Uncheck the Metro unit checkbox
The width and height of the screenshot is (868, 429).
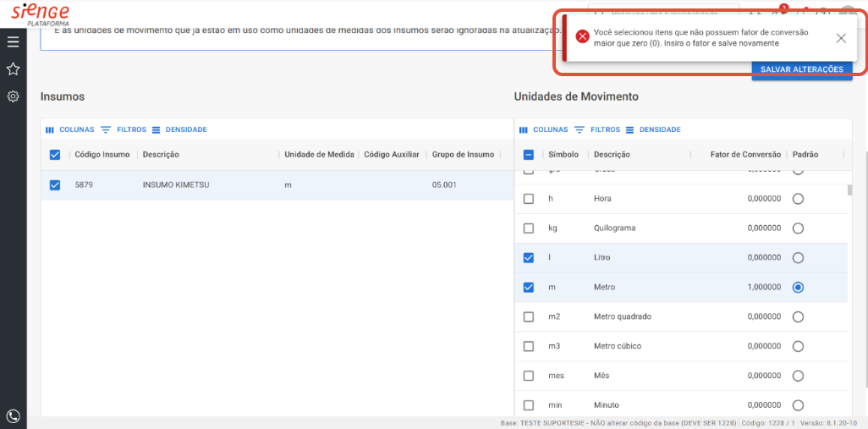(529, 288)
